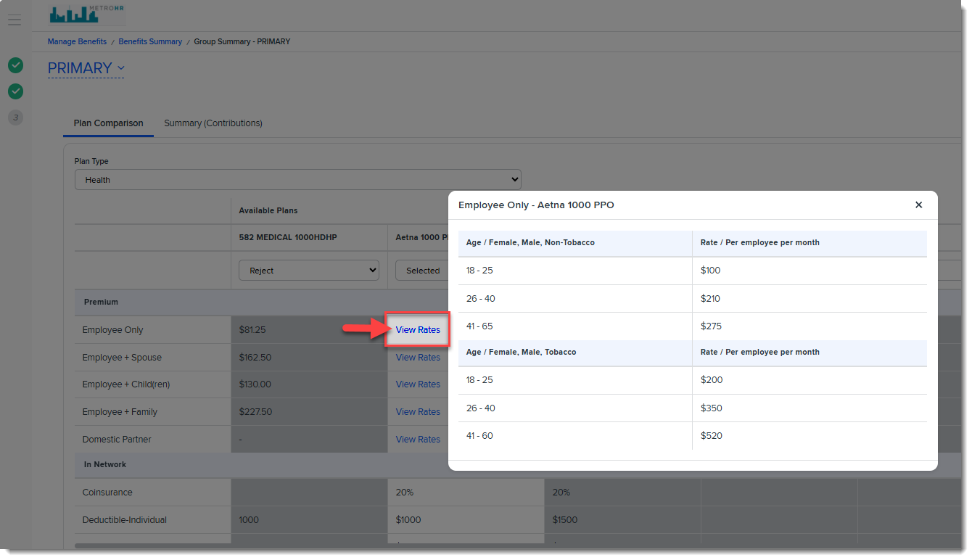
Task: Close the Aetna 1000 PPO rates dialog
Action: click(918, 205)
